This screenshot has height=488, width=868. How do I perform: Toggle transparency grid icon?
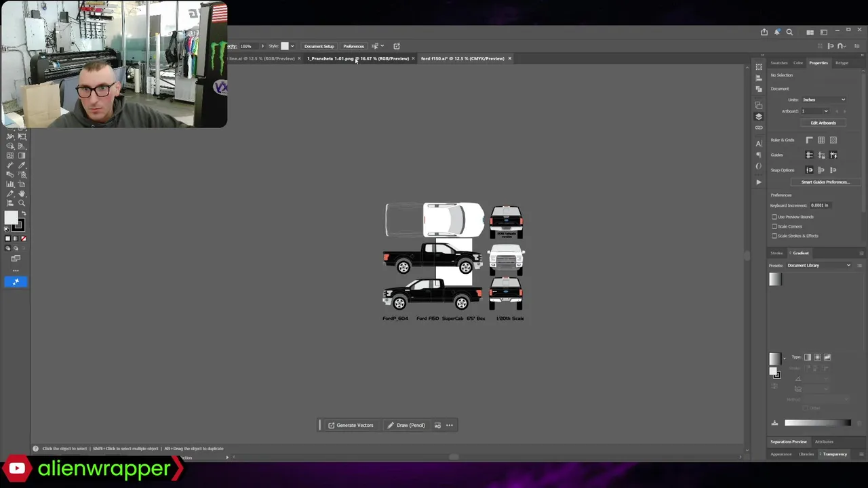[833, 140]
